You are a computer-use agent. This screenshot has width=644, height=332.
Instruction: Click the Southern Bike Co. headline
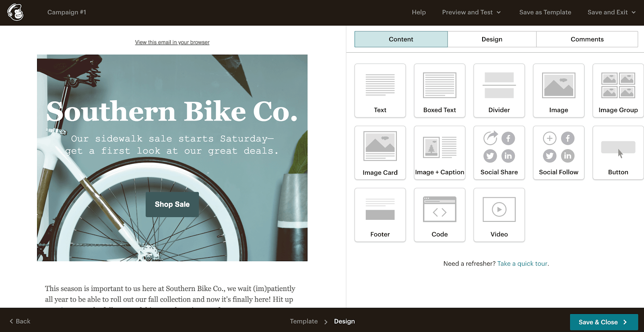172,111
